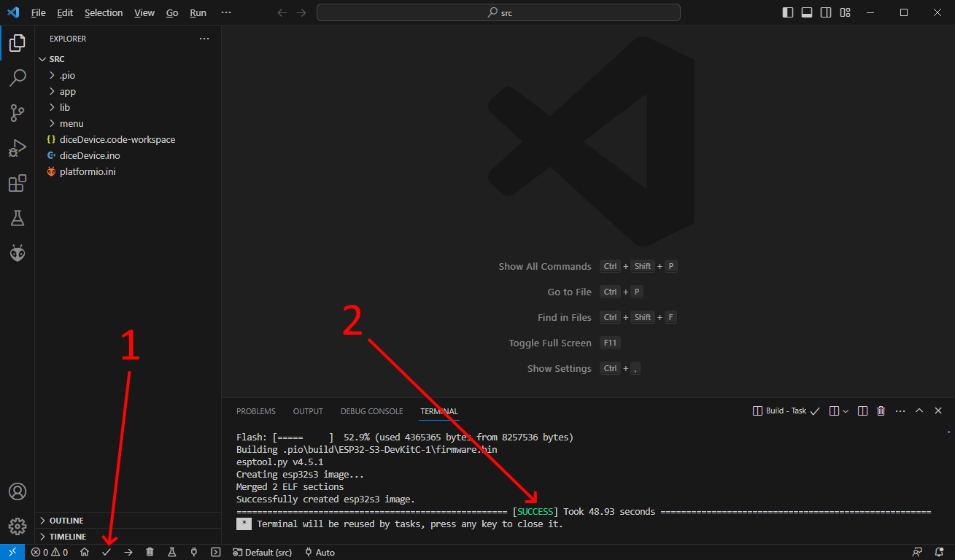This screenshot has height=560, width=955.
Task: Open the Go menu
Action: point(172,12)
